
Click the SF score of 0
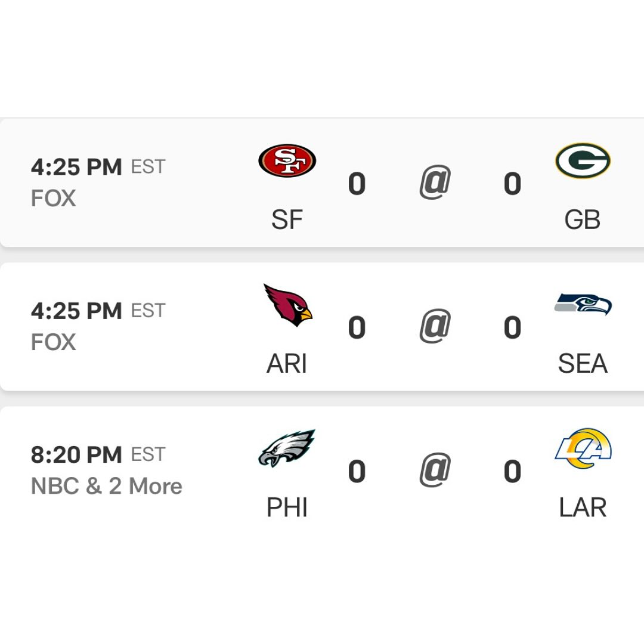pyautogui.click(x=357, y=184)
